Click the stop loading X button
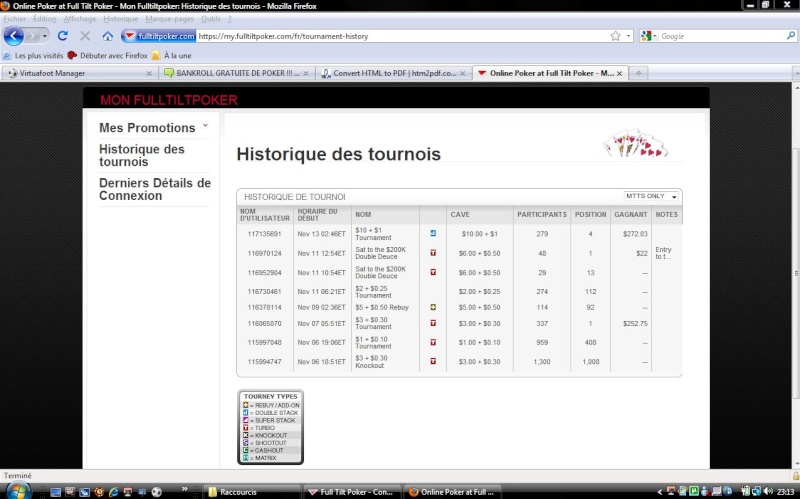The image size is (800, 499). (85, 36)
